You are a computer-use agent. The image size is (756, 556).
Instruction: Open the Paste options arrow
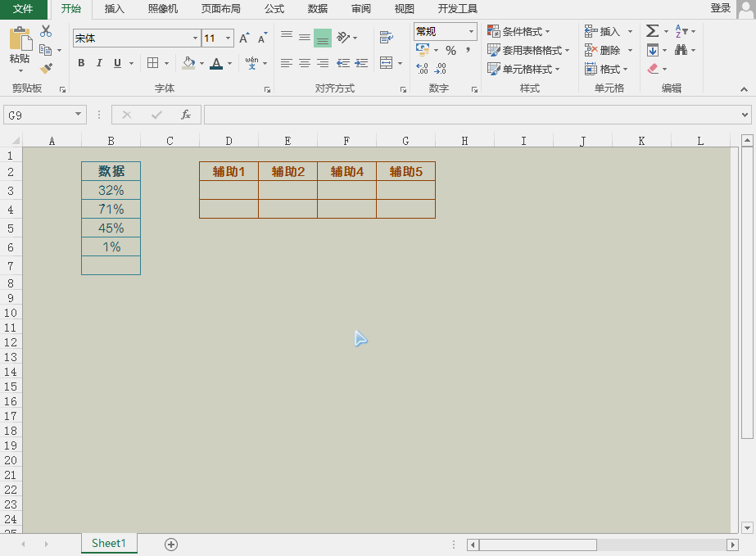[20, 71]
